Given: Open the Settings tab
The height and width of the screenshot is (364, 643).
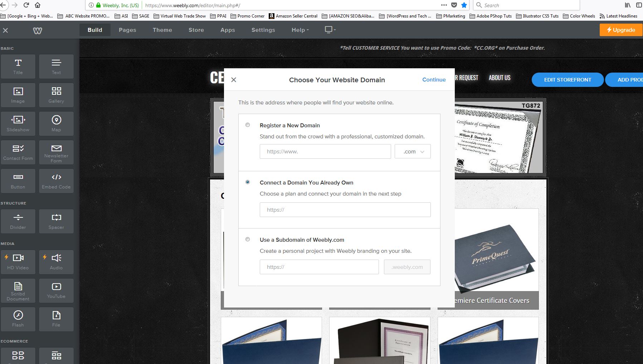Looking at the screenshot, I should click(263, 30).
